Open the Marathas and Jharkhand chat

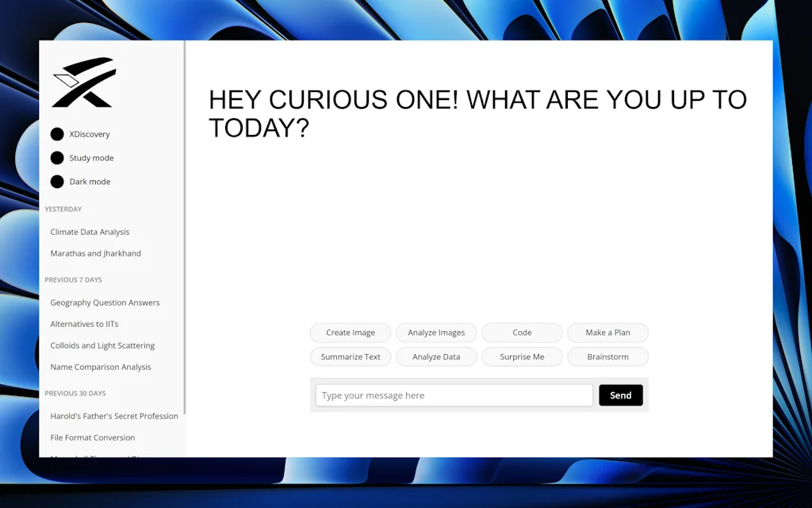click(x=95, y=253)
